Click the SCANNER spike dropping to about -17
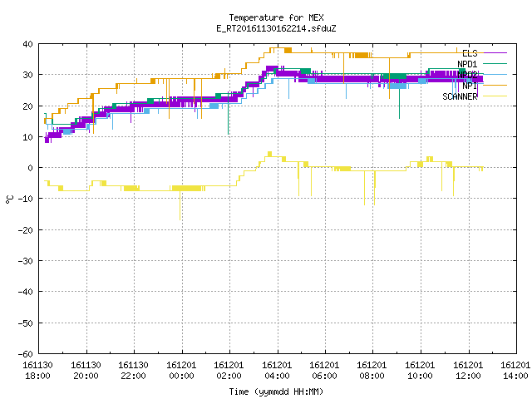 point(180,205)
